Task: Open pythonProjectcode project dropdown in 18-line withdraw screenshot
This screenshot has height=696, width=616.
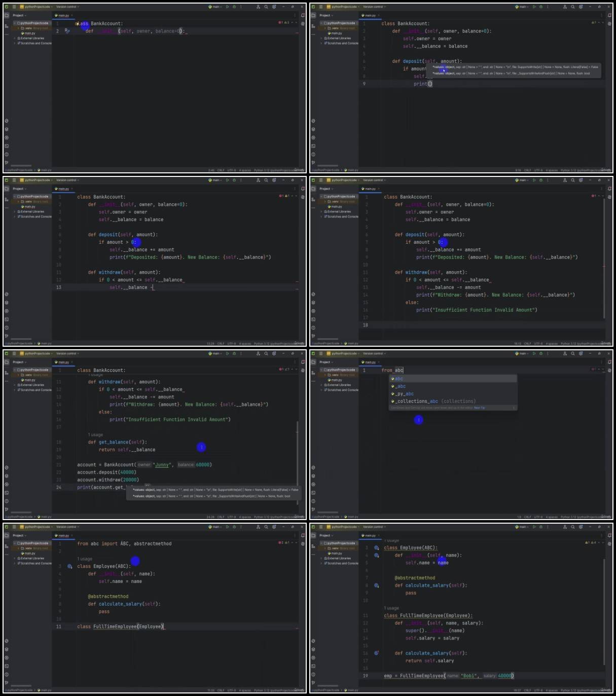Action: (344, 180)
